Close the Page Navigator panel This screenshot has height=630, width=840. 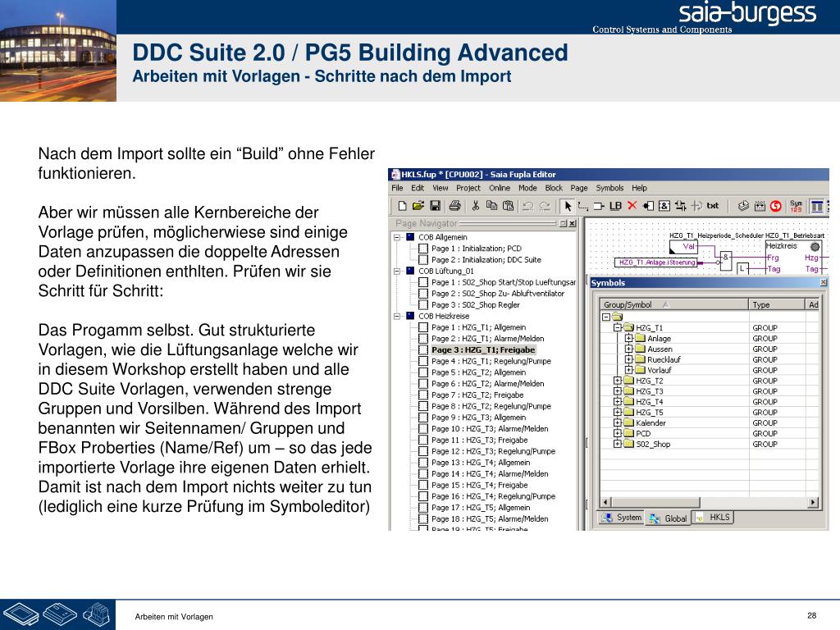572,223
